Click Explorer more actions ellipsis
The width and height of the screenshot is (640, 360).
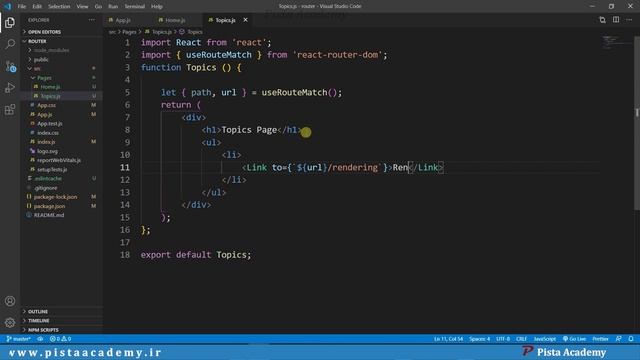click(x=91, y=20)
